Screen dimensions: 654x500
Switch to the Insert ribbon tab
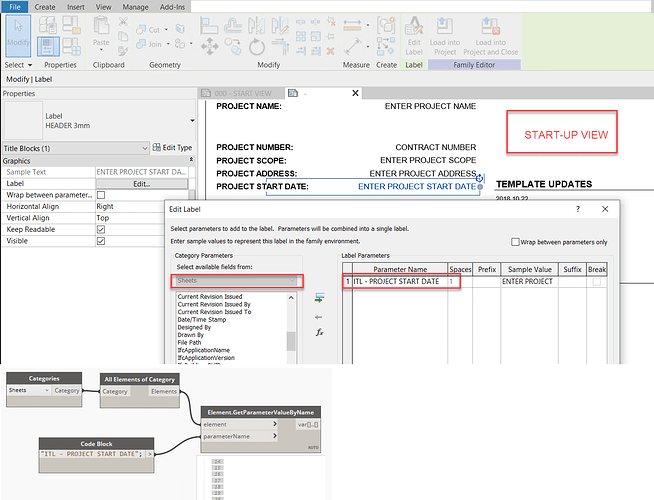pyautogui.click(x=76, y=7)
